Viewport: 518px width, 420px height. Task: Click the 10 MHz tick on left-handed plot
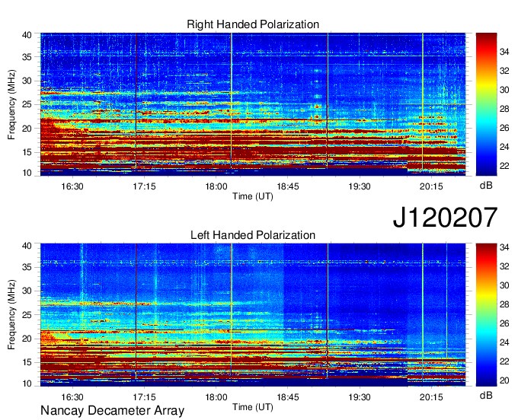tap(27, 383)
